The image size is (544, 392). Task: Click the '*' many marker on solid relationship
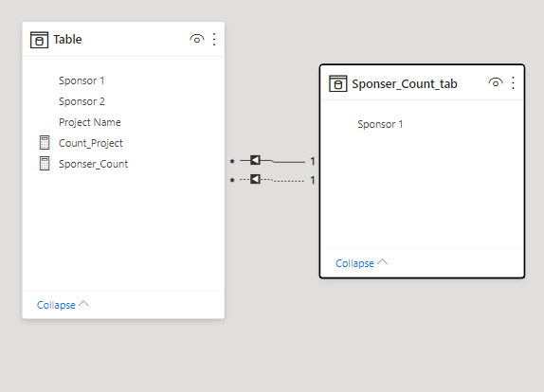[x=232, y=161]
